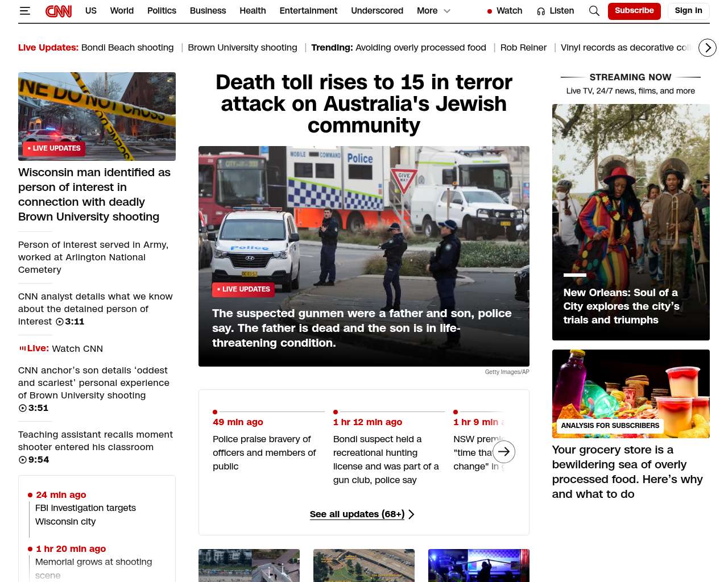Image resolution: width=728 pixels, height=582 pixels.
Task: Click the Bondi police officers main image
Action: [x=364, y=256]
